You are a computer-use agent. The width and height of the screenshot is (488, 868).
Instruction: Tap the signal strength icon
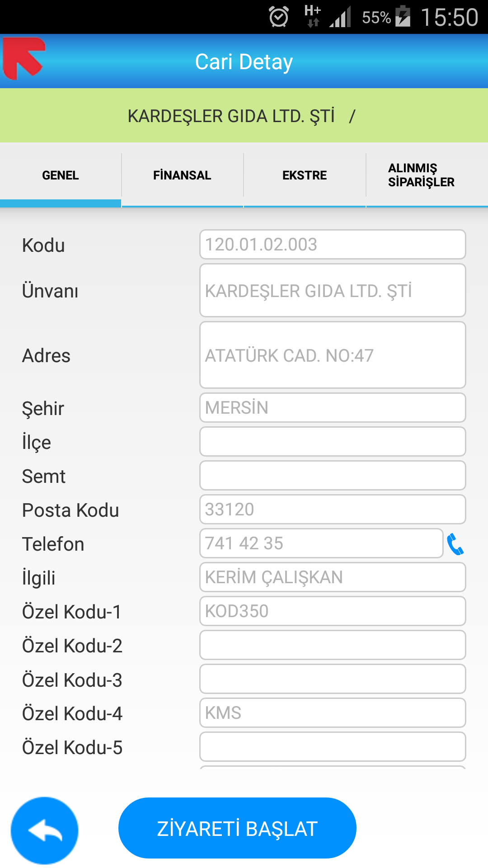[x=340, y=17]
